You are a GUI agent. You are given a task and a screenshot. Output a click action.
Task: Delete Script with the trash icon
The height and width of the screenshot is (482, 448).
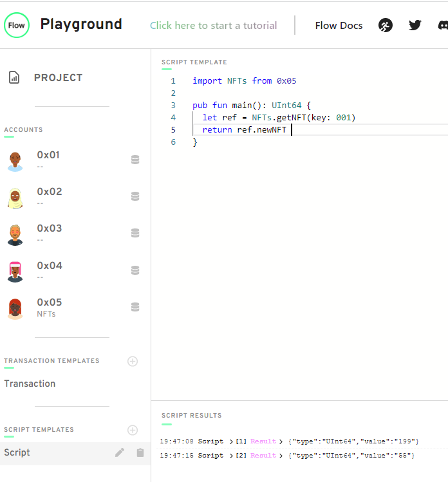[140, 452]
